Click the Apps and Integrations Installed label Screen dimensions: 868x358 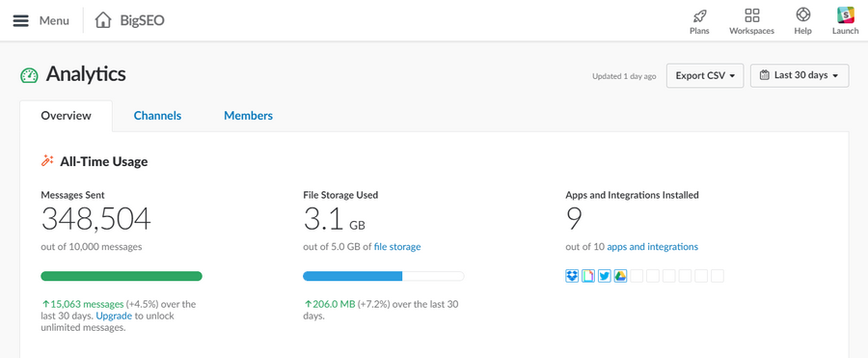pyautogui.click(x=632, y=195)
